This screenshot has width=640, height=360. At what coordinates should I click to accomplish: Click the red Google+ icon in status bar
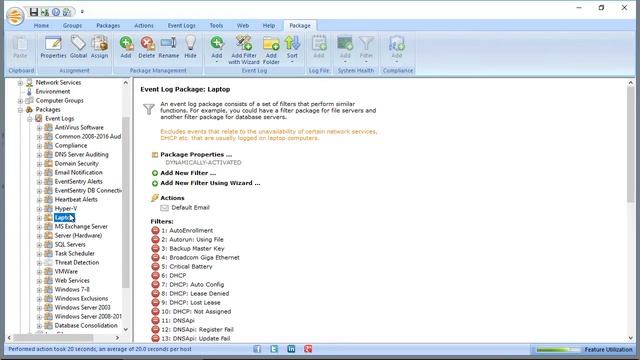308,349
